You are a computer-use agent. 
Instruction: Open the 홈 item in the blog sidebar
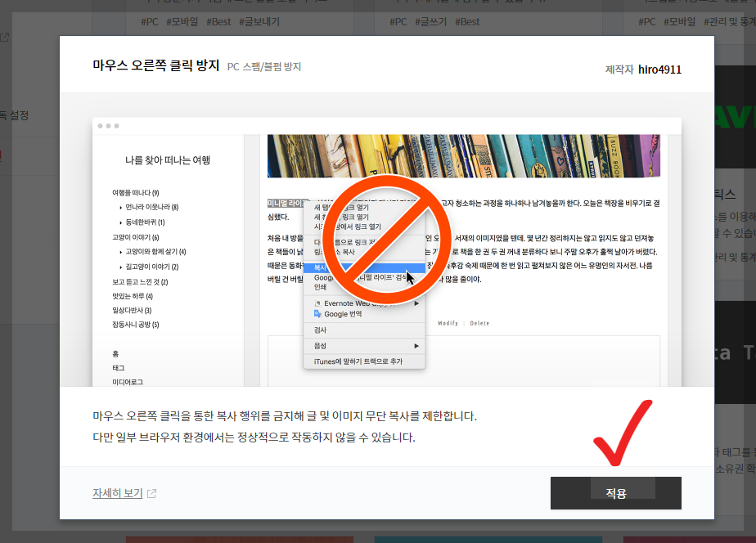pos(115,352)
